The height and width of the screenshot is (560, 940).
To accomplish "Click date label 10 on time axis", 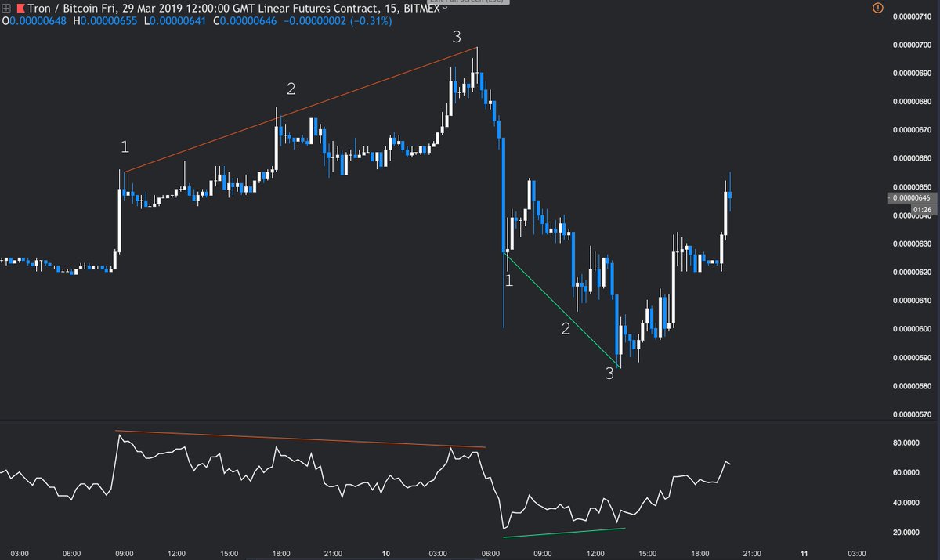I will [386, 553].
